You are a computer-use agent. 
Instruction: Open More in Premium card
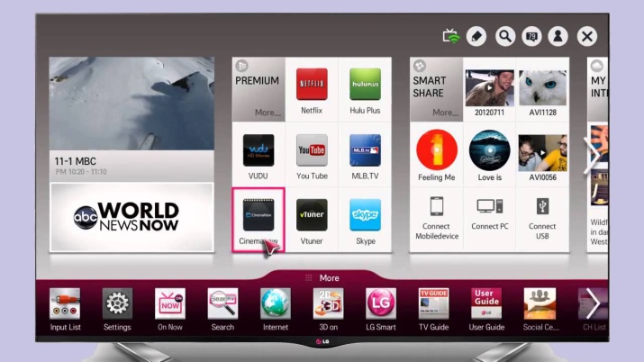tap(268, 113)
